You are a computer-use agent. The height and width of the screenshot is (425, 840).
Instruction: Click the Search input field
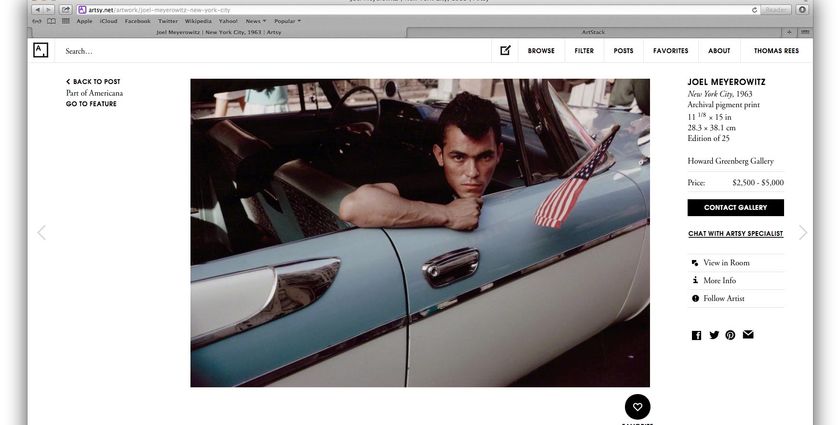[x=273, y=51]
